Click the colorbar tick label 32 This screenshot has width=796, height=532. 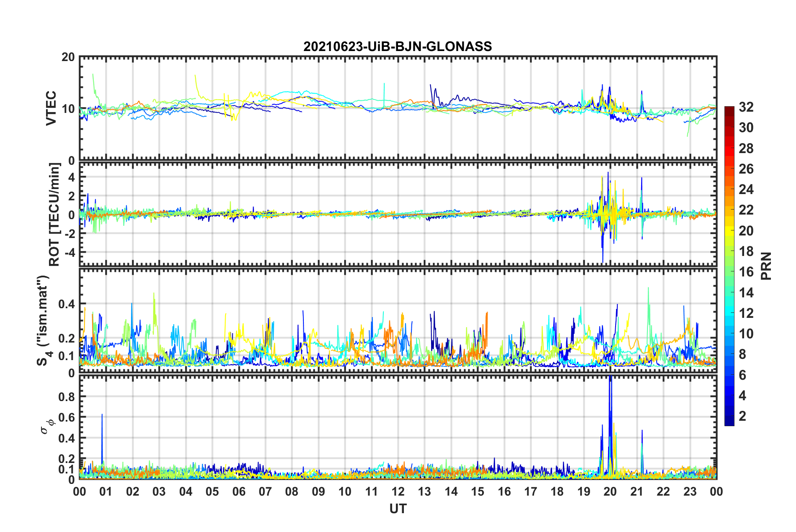pos(746,107)
